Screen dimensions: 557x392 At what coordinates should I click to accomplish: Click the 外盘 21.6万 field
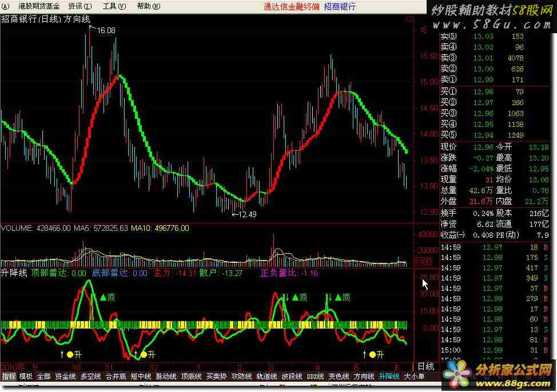click(x=467, y=201)
